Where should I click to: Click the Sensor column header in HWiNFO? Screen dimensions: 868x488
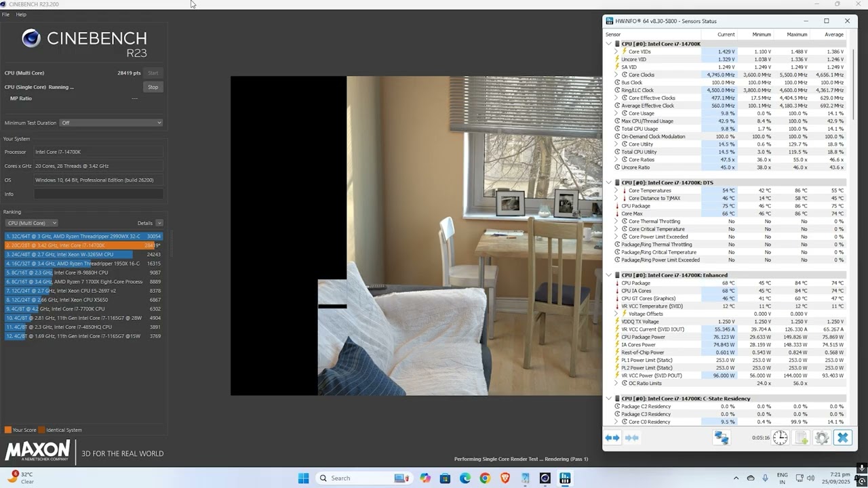point(613,35)
